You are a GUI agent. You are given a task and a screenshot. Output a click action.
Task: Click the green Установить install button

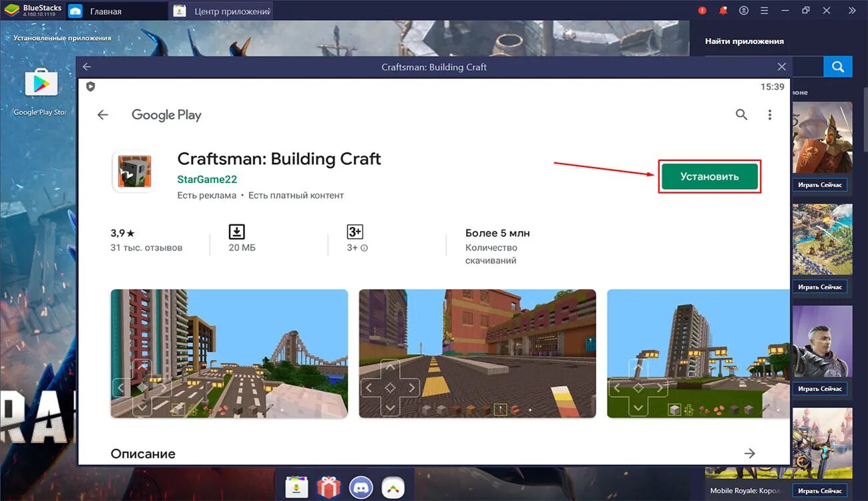(x=709, y=176)
